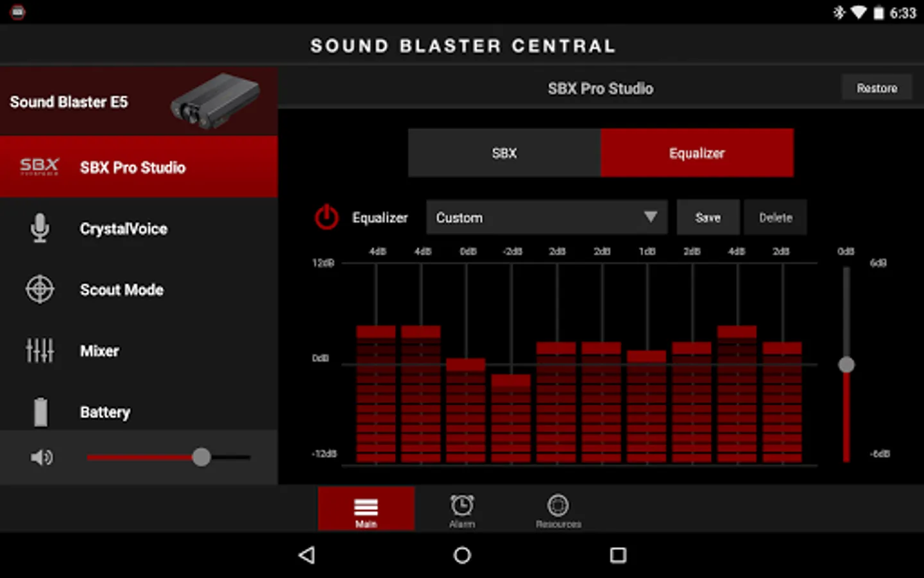Toggle the Equalizer power button
Viewport: 924px width, 578px height.
point(327,218)
